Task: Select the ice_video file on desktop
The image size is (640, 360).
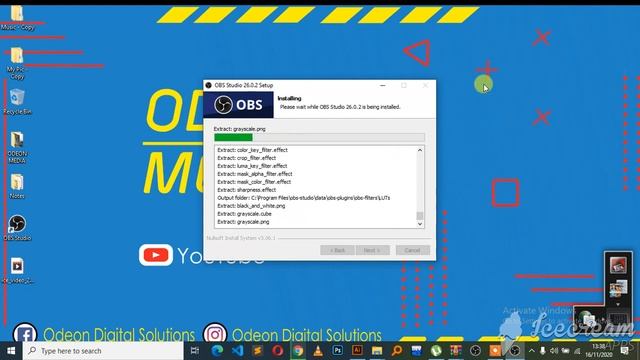Action: tap(17, 271)
